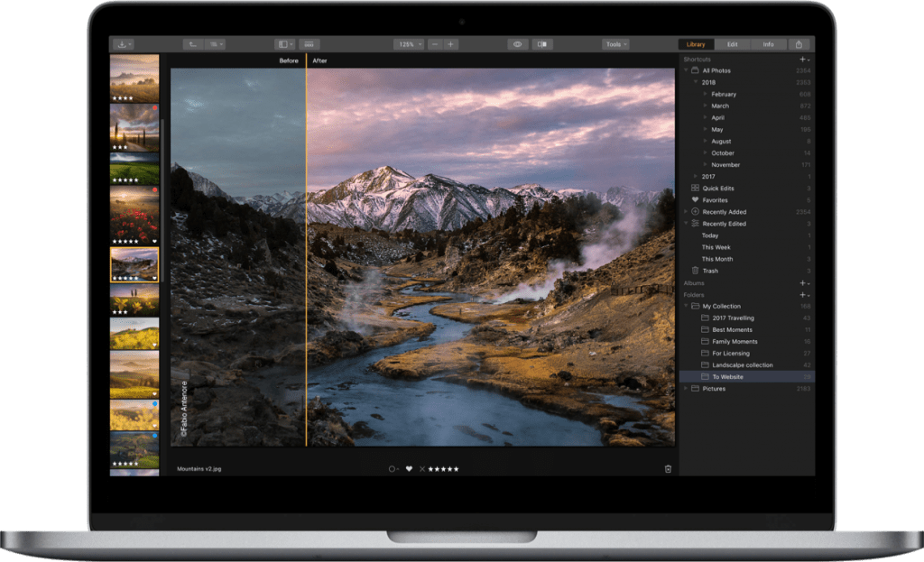Image resolution: width=924 pixels, height=562 pixels.
Task: Reject the photo using the X icon
Action: [x=421, y=469]
